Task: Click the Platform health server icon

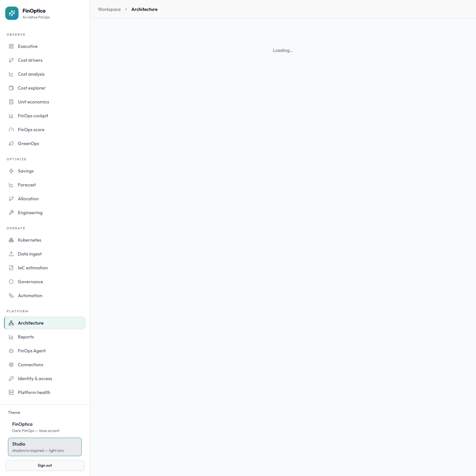Action: coord(11,392)
